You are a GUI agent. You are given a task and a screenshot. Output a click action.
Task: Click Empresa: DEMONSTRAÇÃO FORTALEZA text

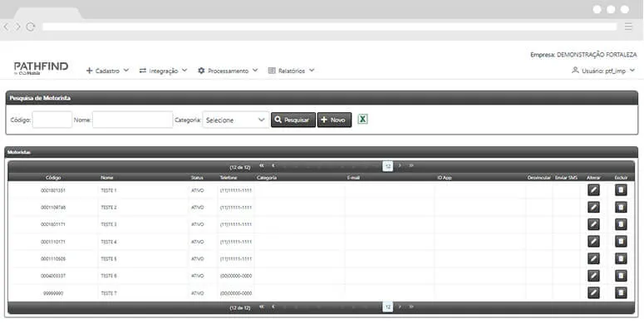tap(583, 55)
